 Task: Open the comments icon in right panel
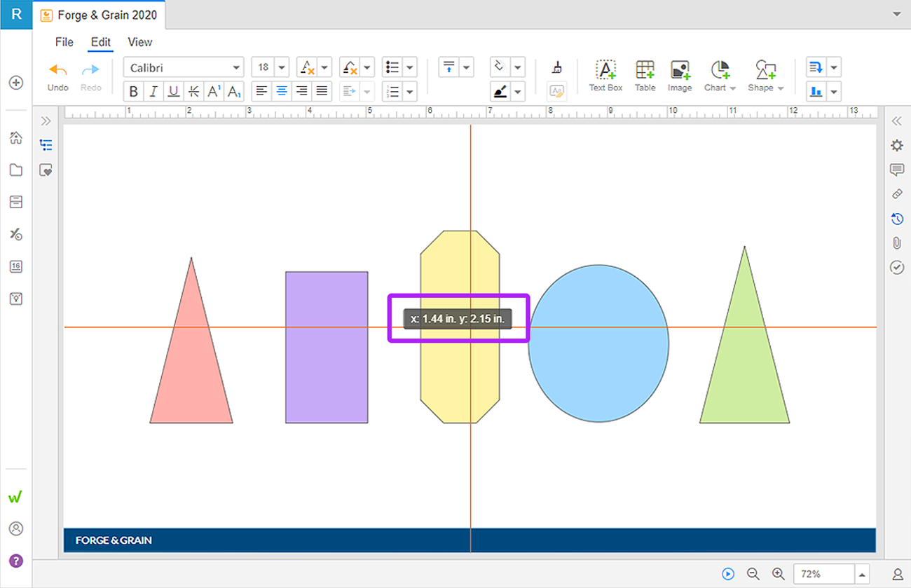point(897,170)
